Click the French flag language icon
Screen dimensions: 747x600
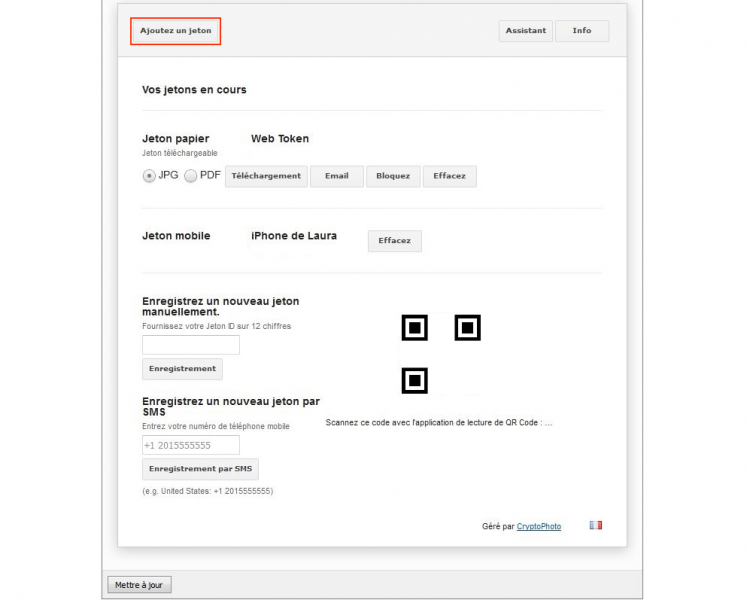click(x=596, y=525)
